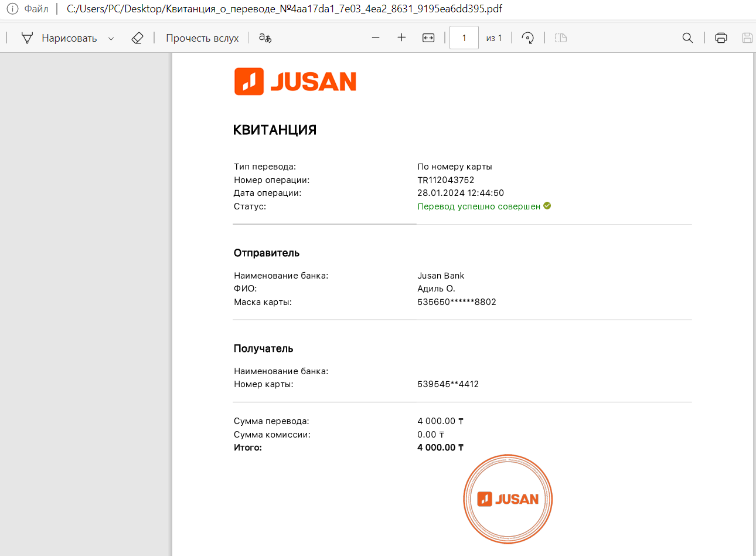The height and width of the screenshot is (556, 756).
Task: Click the Отправитель section heading
Action: 267,253
